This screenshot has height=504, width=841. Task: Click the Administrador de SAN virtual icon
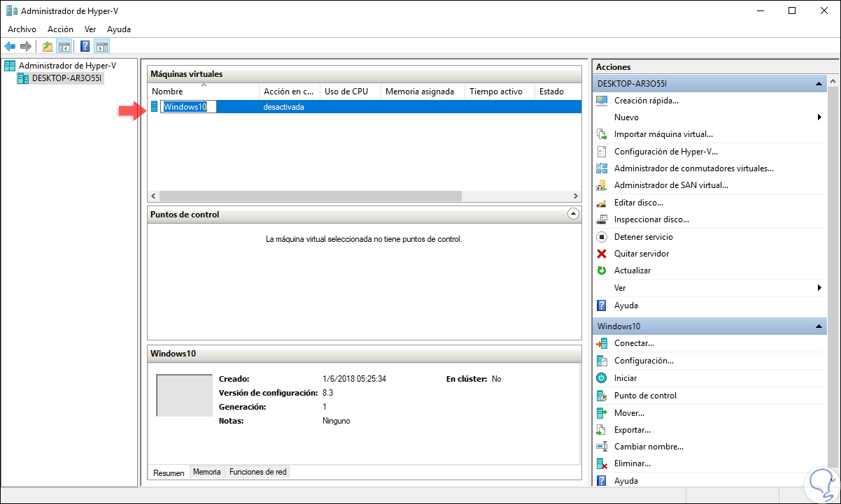click(602, 185)
